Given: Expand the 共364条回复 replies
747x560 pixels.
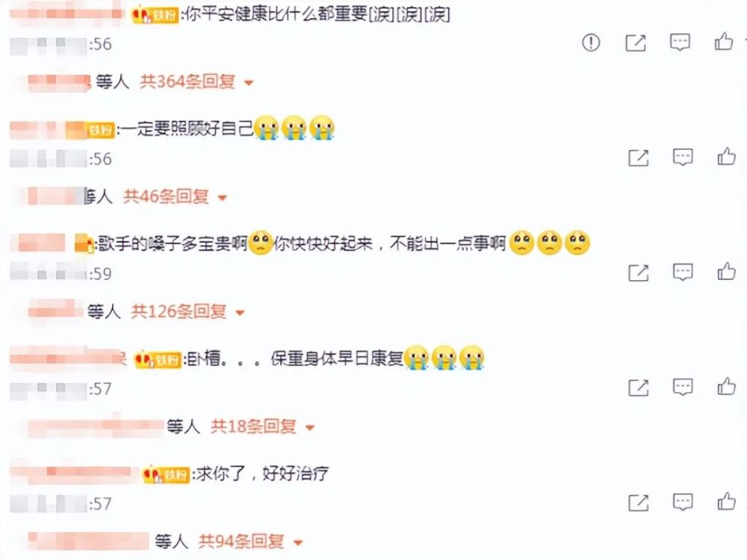Looking at the screenshot, I should click(196, 82).
